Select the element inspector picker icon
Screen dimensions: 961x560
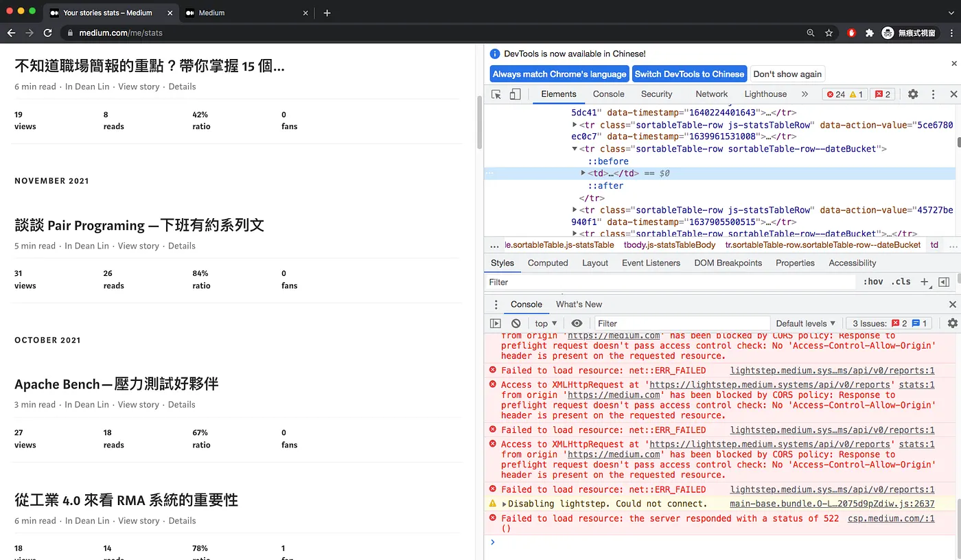coord(496,94)
